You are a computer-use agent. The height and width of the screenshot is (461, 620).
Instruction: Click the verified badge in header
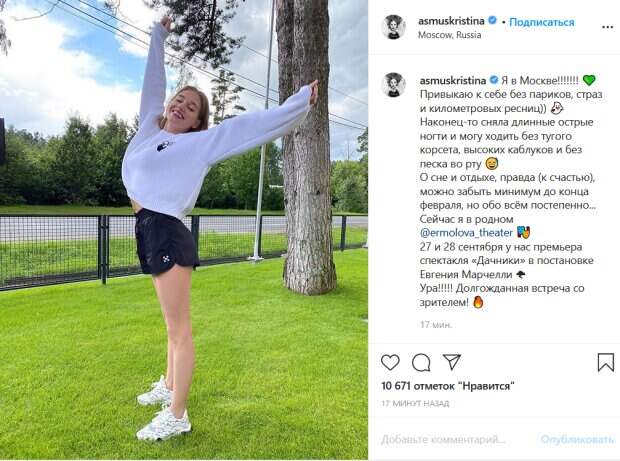492,21
